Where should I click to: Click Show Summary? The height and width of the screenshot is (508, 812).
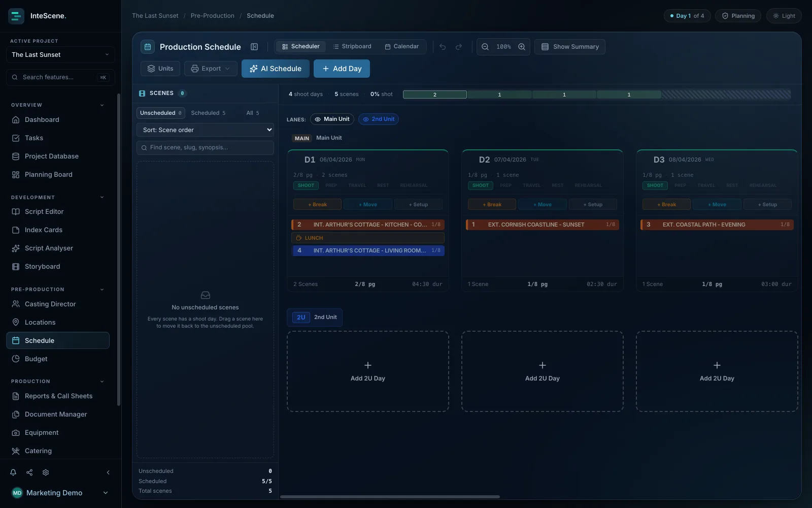click(570, 47)
